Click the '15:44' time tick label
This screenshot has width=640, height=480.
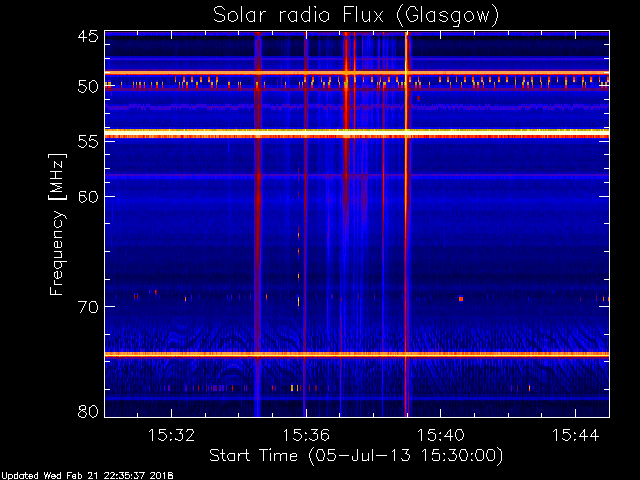(575, 435)
